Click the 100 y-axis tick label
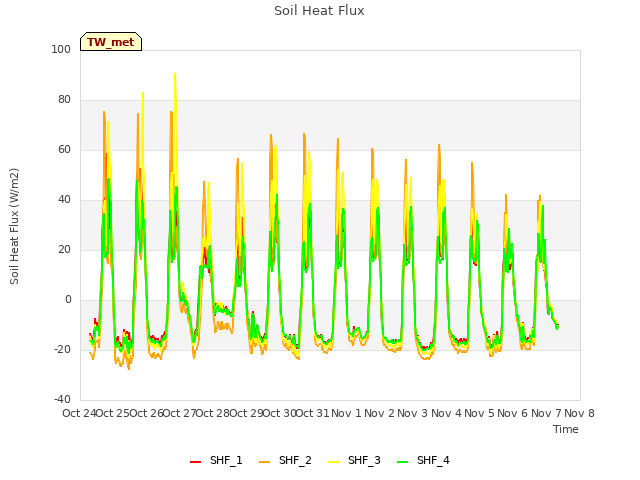640x480 pixels. point(61,49)
